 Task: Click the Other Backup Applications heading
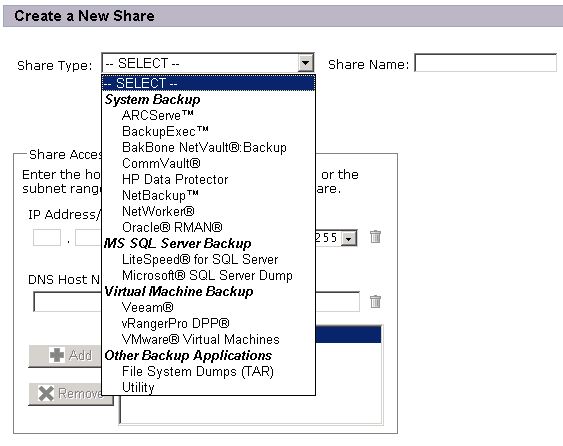click(188, 355)
